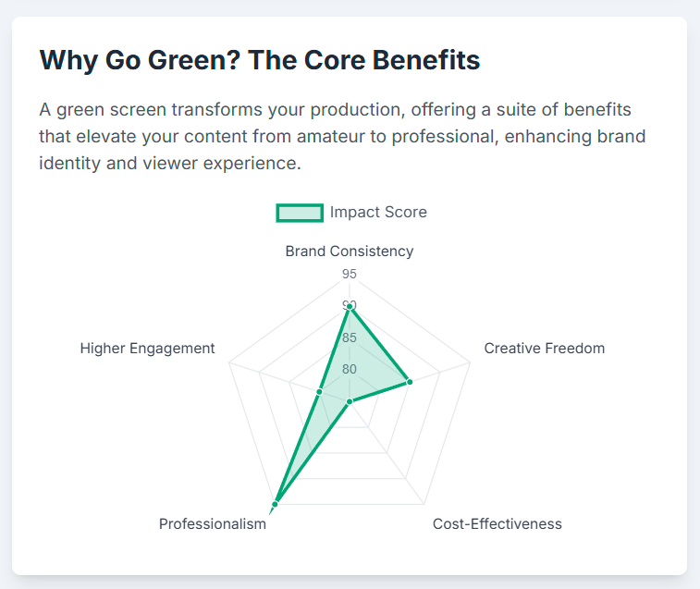Click the Higher Engagement axis label
This screenshot has width=700, height=589.
click(147, 349)
